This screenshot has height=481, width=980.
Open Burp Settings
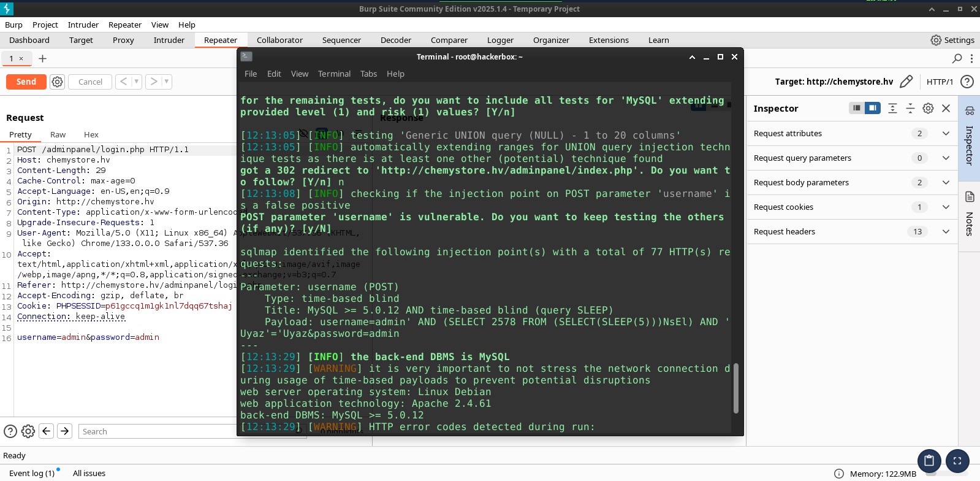[x=952, y=40]
